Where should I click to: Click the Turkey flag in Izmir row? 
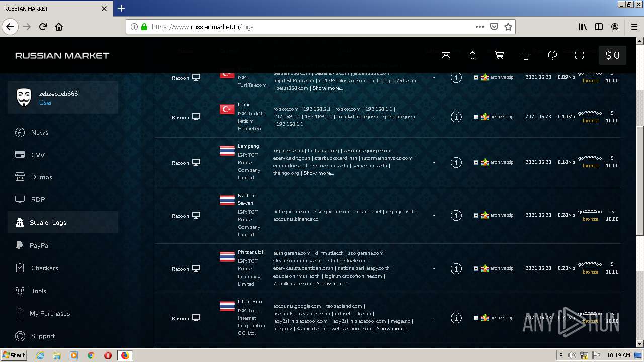coord(227,109)
